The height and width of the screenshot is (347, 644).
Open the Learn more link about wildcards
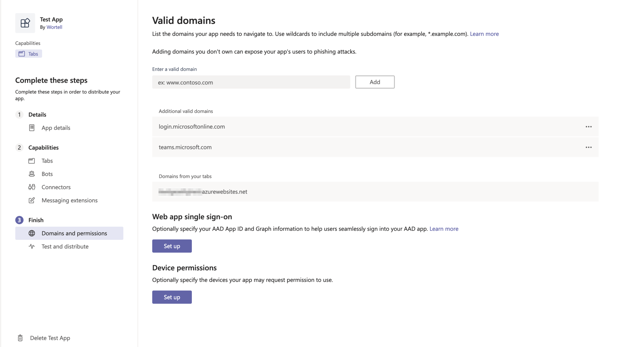pos(484,34)
